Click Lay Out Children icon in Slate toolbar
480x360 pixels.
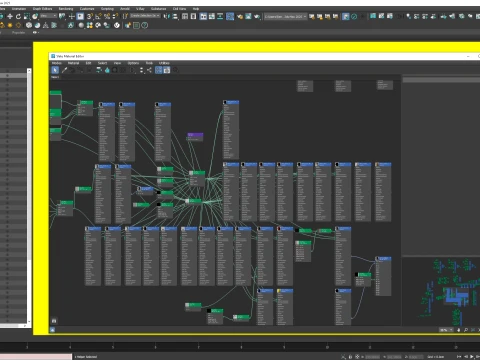tap(149, 70)
